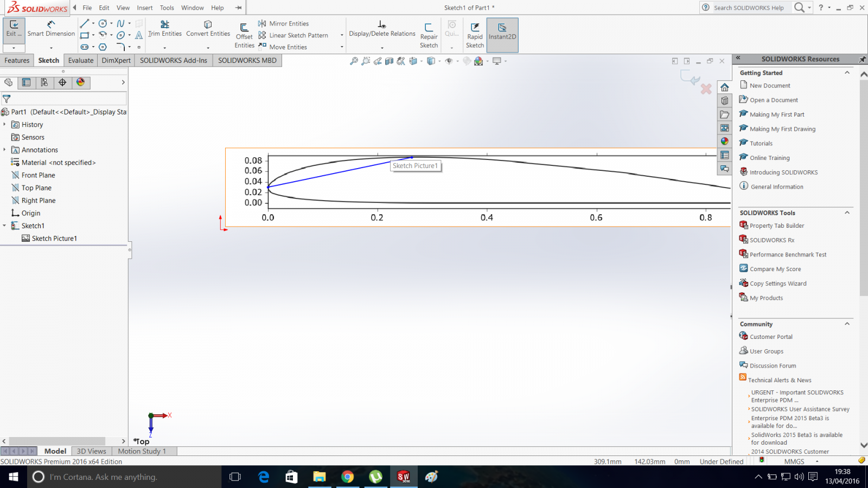Choose the Line sketch tool

coord(84,23)
